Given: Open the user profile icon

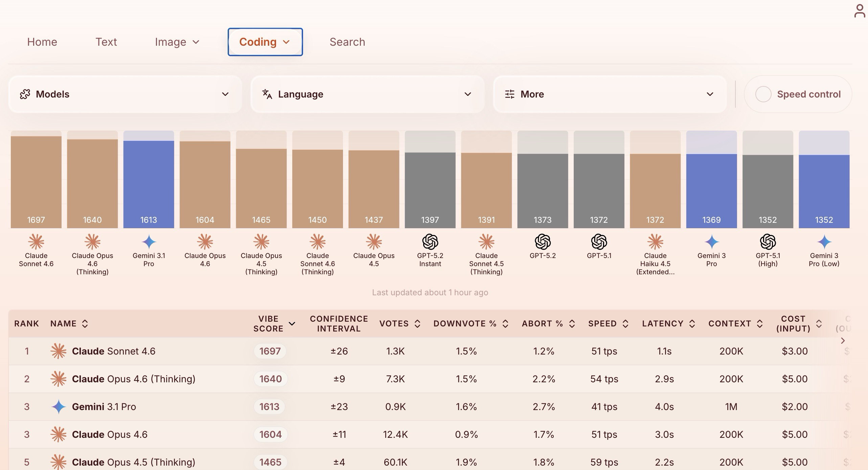Looking at the screenshot, I should (x=859, y=11).
